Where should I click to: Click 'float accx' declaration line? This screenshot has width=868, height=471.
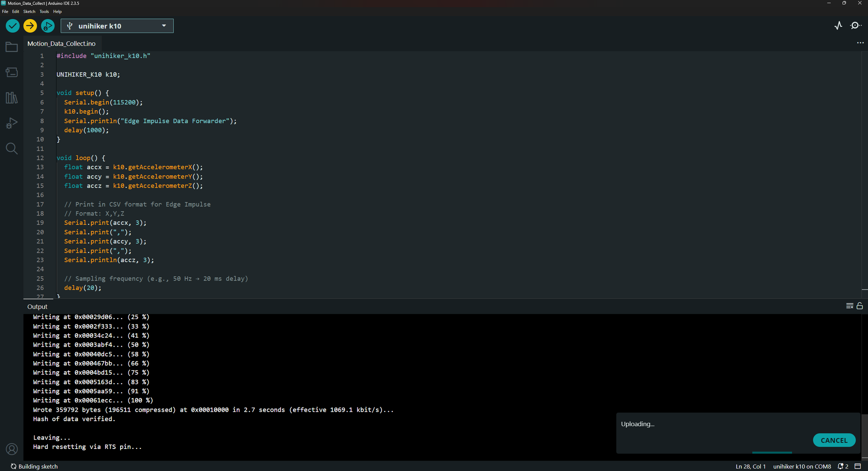pos(133,167)
